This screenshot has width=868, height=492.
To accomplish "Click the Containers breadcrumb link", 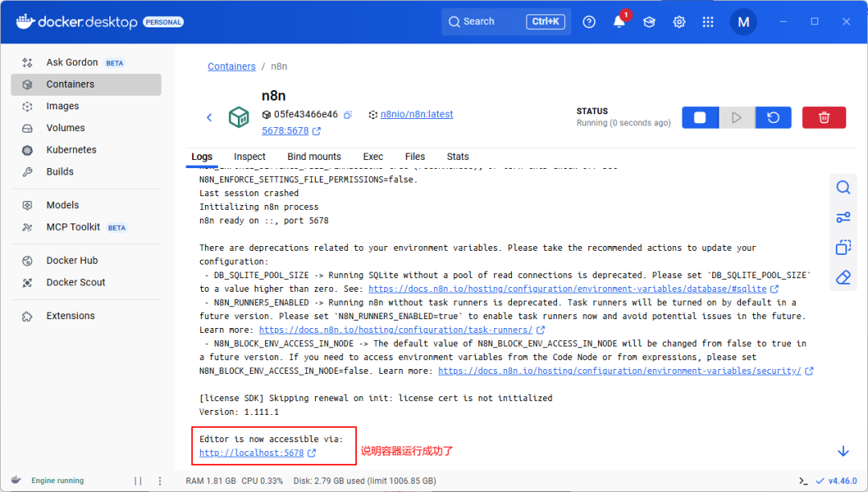I will point(231,67).
